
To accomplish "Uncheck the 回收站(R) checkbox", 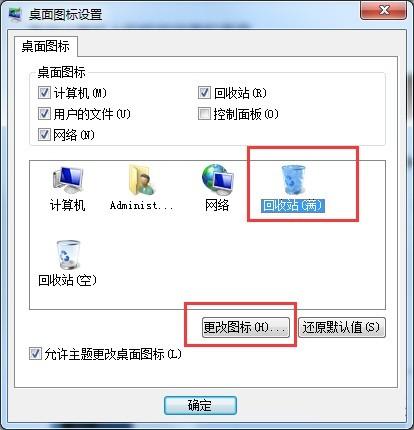I will click(x=204, y=93).
